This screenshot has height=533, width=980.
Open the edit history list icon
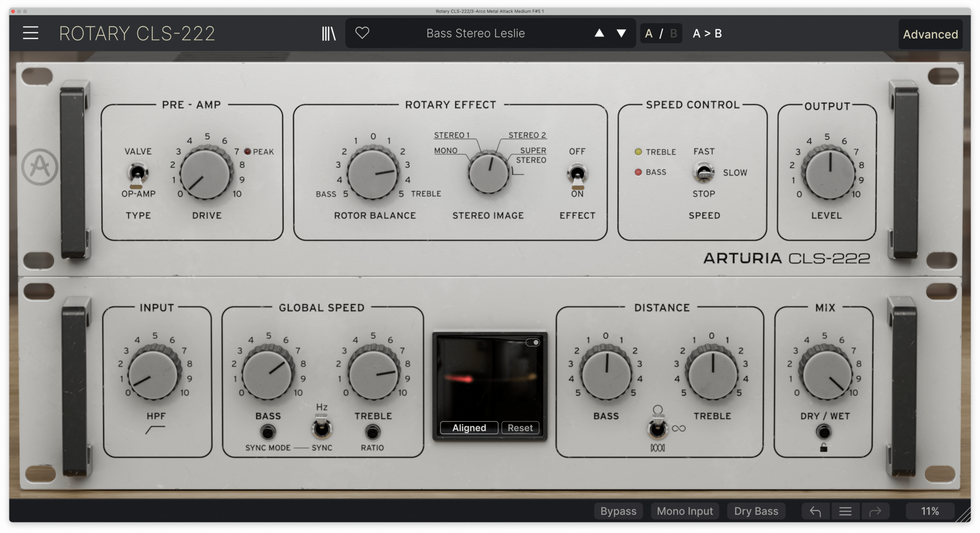pyautogui.click(x=845, y=511)
